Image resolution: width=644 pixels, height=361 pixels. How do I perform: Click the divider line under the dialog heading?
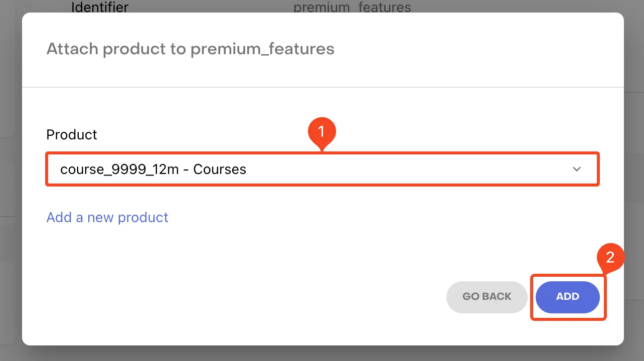pos(323,87)
